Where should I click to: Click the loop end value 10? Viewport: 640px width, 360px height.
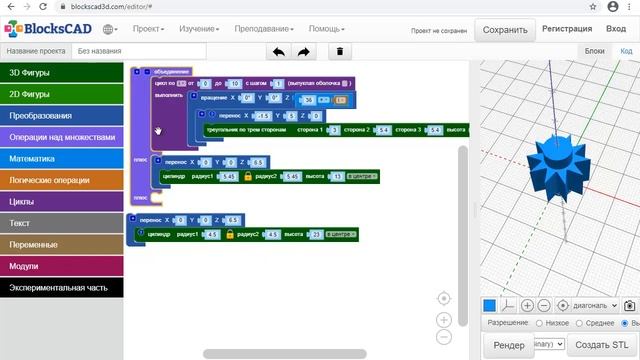coord(235,84)
